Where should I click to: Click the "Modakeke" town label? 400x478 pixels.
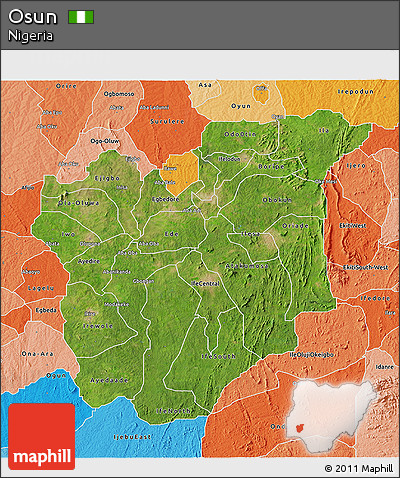117,304
